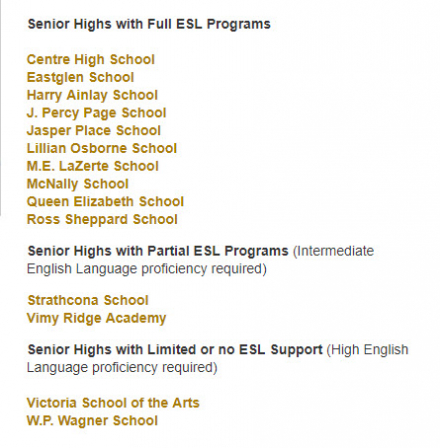The height and width of the screenshot is (448, 440).
Task: Open Queen Elizabeth School link
Action: coord(105,201)
